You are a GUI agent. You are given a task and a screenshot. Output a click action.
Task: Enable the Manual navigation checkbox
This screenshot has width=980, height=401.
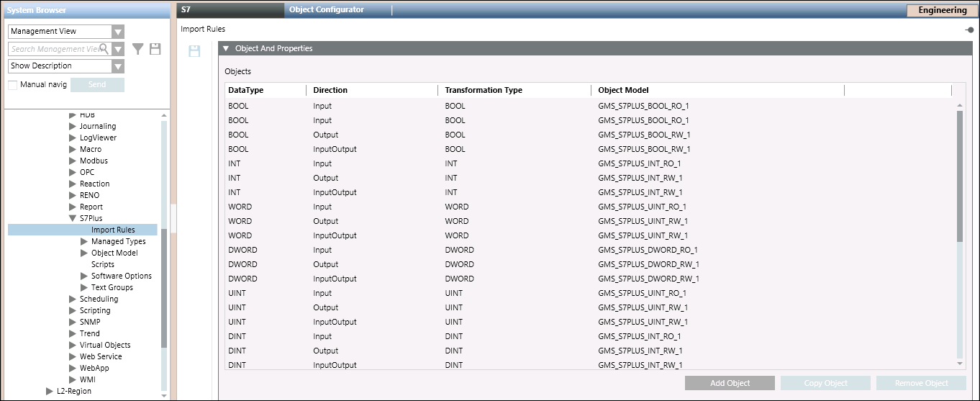13,85
